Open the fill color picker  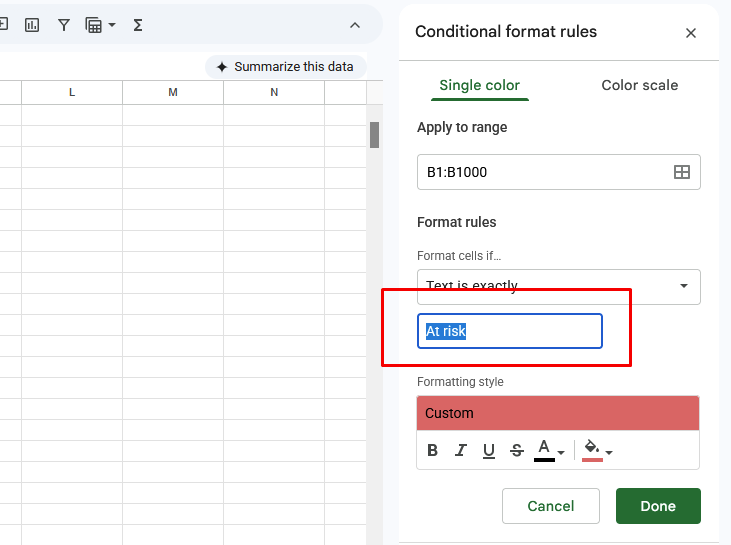coord(597,450)
